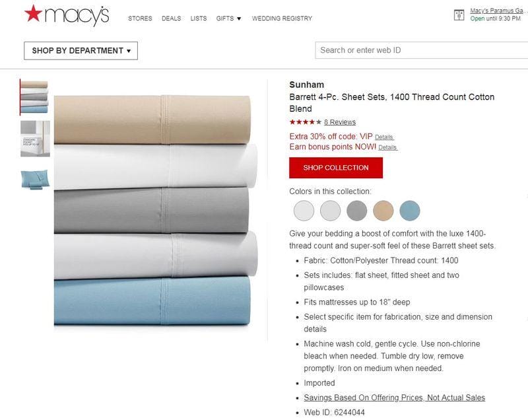Click the Shop Collection button
This screenshot has width=528, height=420.
click(x=336, y=168)
